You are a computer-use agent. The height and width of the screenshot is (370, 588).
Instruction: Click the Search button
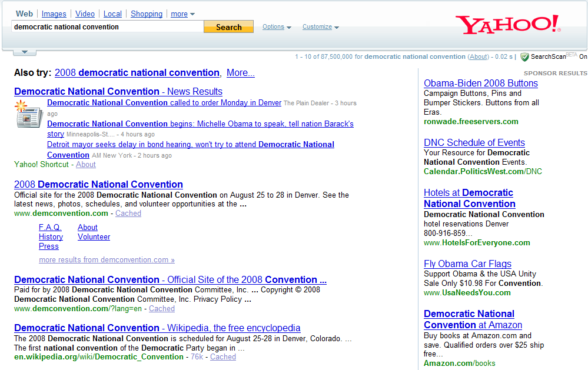pyautogui.click(x=228, y=26)
